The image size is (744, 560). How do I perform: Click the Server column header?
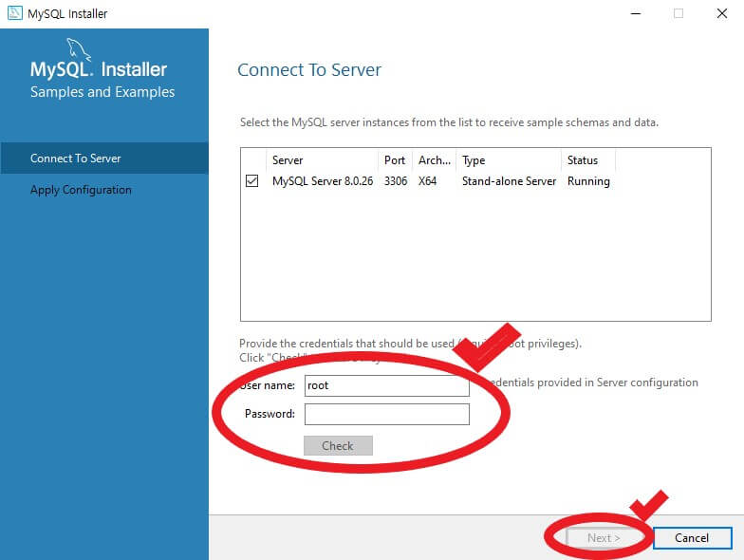323,160
